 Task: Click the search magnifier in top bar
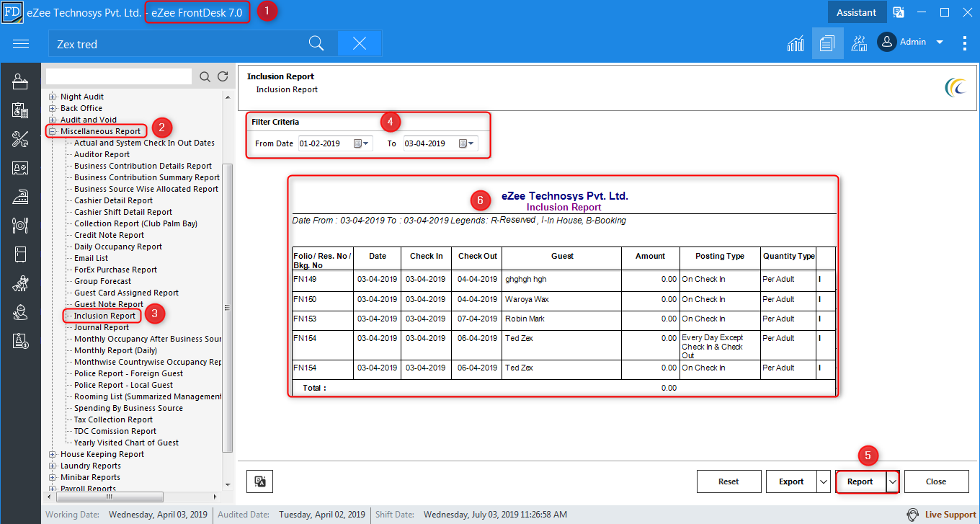tap(316, 43)
